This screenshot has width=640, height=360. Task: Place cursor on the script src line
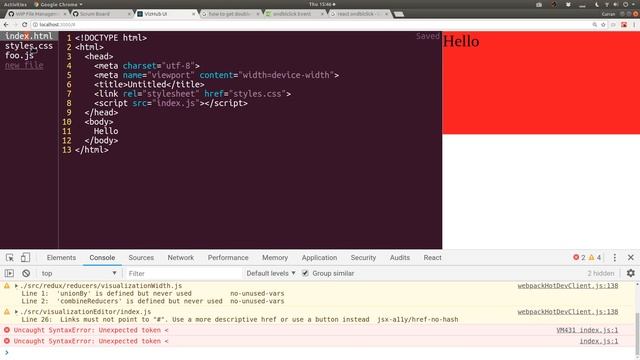click(171, 103)
